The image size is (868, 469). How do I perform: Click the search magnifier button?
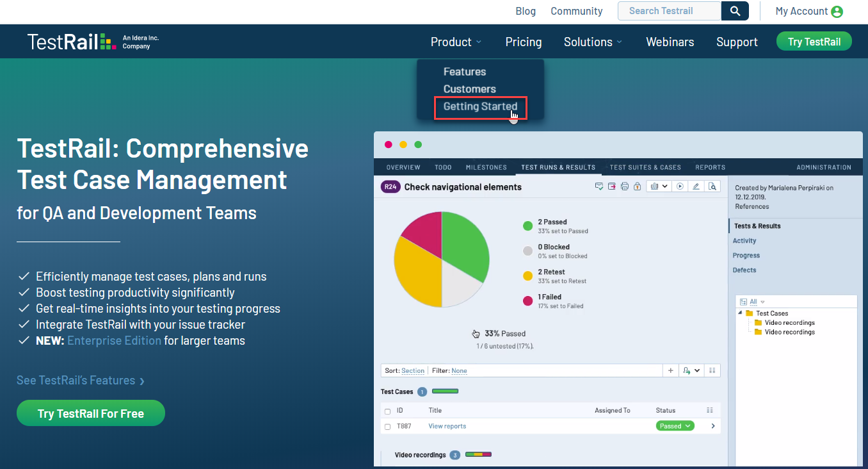(x=735, y=11)
